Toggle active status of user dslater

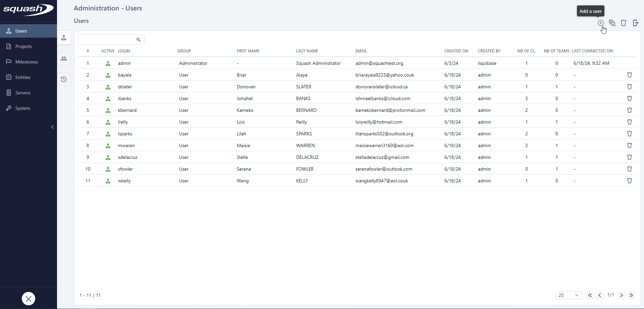coord(108,87)
